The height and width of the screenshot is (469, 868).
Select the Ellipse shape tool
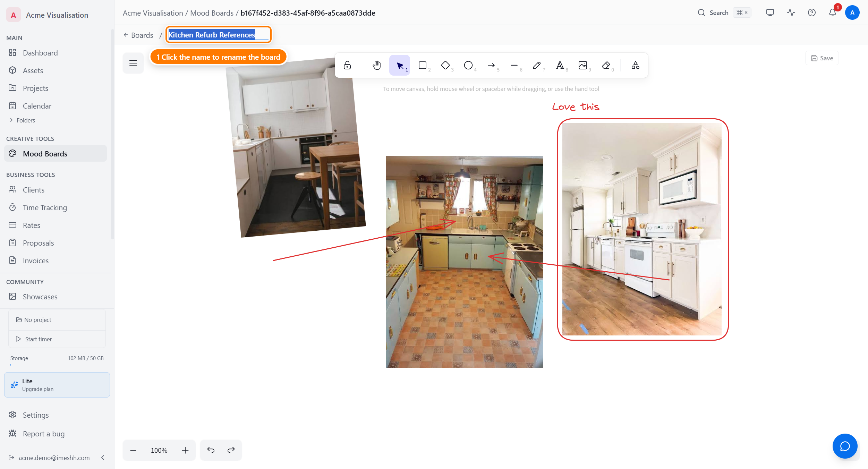[x=468, y=65]
